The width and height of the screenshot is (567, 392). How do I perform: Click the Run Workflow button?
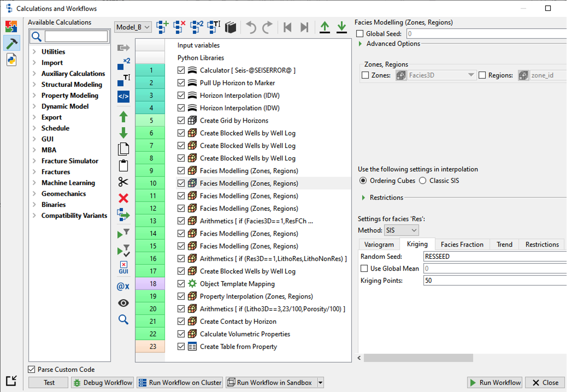[x=495, y=383]
